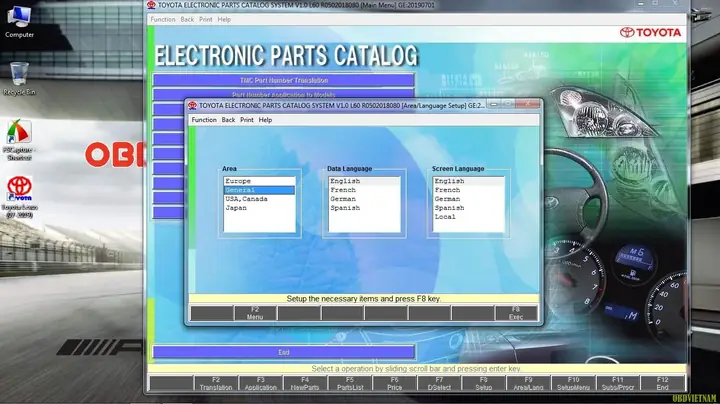Image resolution: width=720 pixels, height=404 pixels.
Task: Open Print menu in the Main Menu window
Action: click(205, 20)
